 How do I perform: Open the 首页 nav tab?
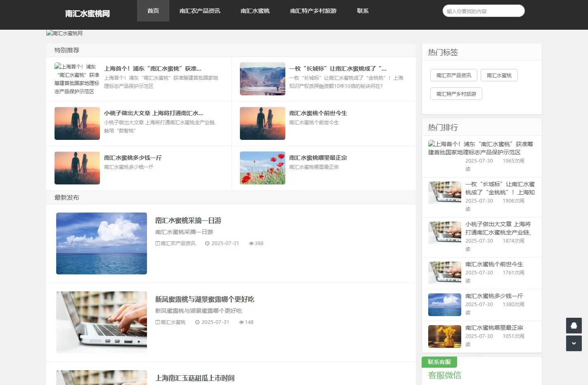pos(153,11)
